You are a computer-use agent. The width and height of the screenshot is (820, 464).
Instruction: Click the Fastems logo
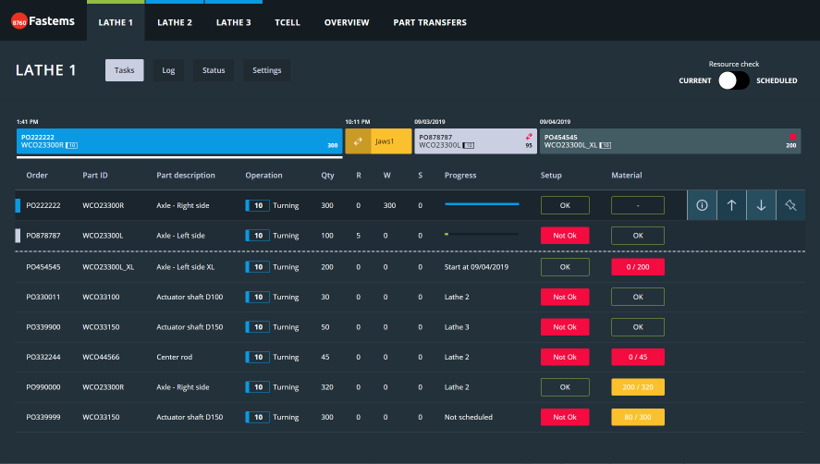[43, 22]
